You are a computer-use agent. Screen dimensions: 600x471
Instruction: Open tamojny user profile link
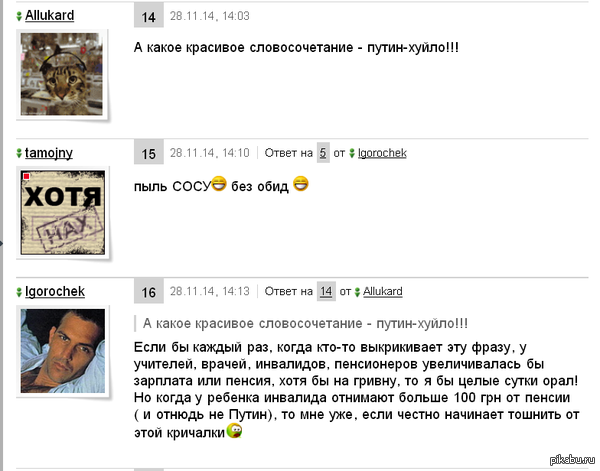click(x=49, y=153)
